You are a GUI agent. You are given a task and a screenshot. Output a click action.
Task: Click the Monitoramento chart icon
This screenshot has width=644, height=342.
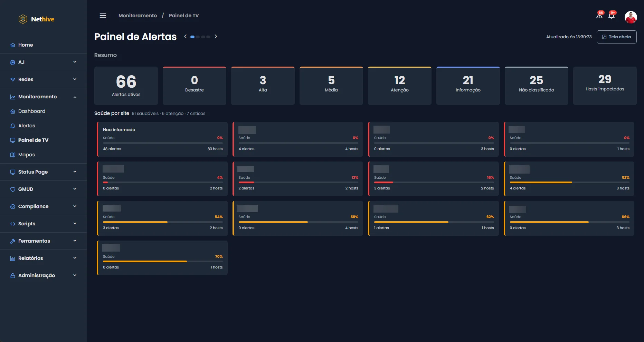pyautogui.click(x=13, y=97)
